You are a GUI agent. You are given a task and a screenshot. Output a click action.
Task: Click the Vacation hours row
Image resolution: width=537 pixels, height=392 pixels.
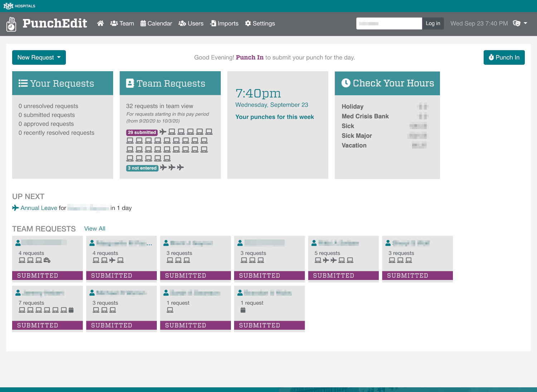[x=385, y=145]
